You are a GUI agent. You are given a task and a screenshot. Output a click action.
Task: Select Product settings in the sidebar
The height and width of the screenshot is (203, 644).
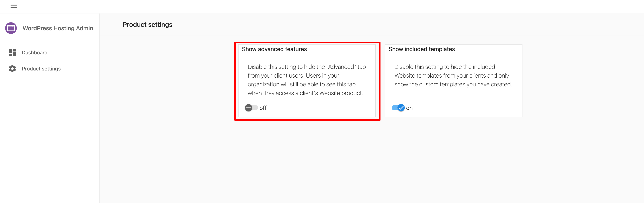tap(41, 69)
